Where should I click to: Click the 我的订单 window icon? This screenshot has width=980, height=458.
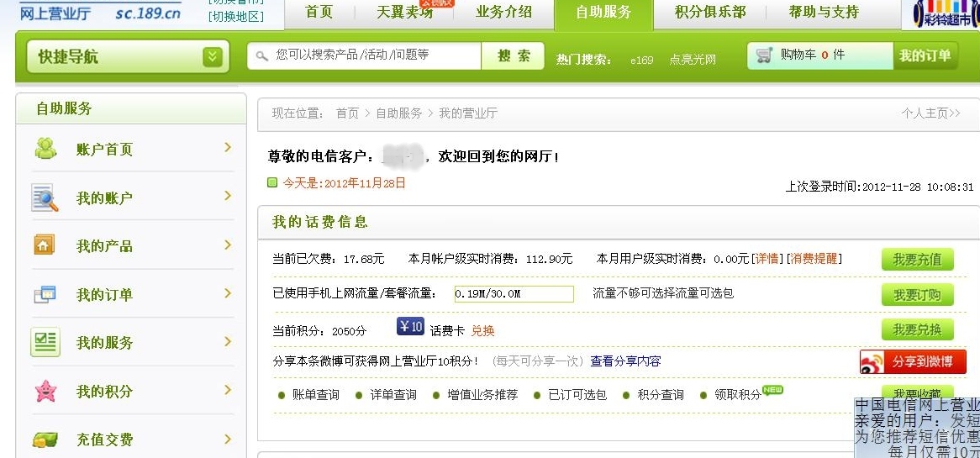(45, 293)
